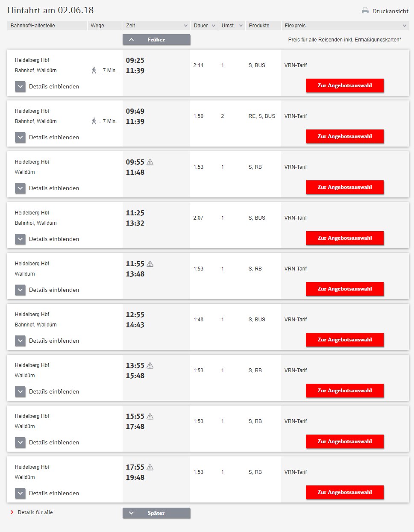Viewport: 414px width, 532px height.
Task: Open Details für alle link
Action: [35, 512]
